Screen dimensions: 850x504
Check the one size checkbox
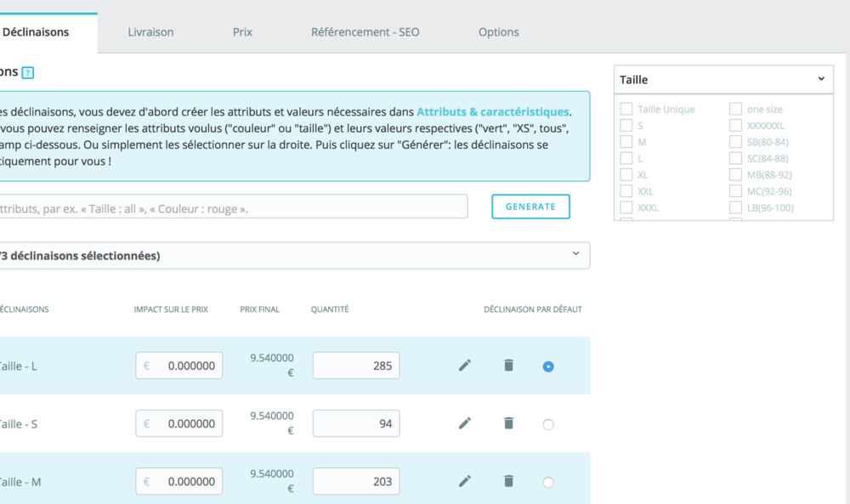click(x=735, y=109)
